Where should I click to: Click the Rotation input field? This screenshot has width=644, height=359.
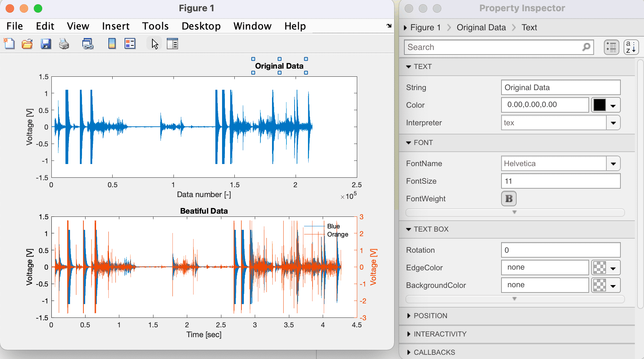(x=561, y=250)
